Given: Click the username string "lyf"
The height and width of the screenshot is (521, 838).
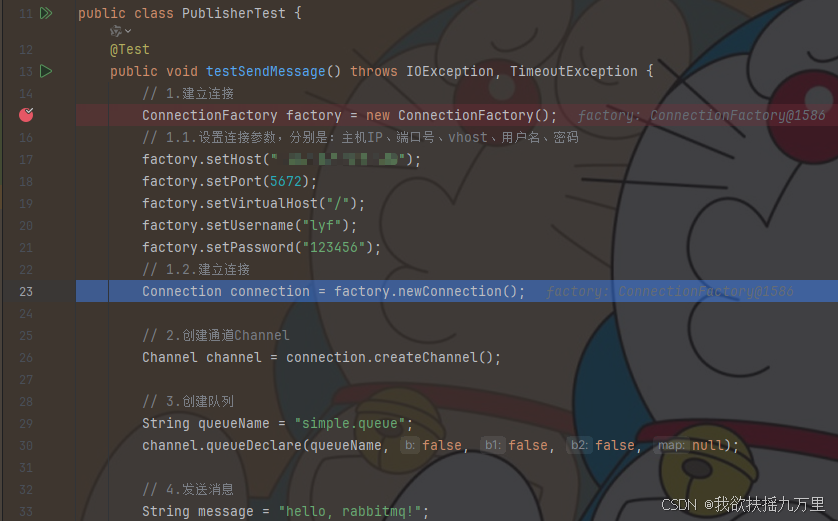Looking at the screenshot, I should pos(322,225).
